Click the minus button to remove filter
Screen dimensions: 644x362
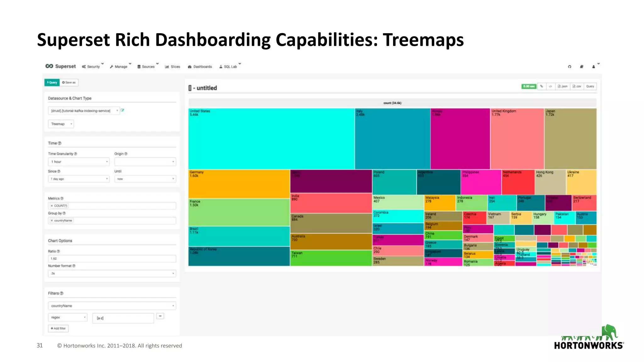[160, 316]
